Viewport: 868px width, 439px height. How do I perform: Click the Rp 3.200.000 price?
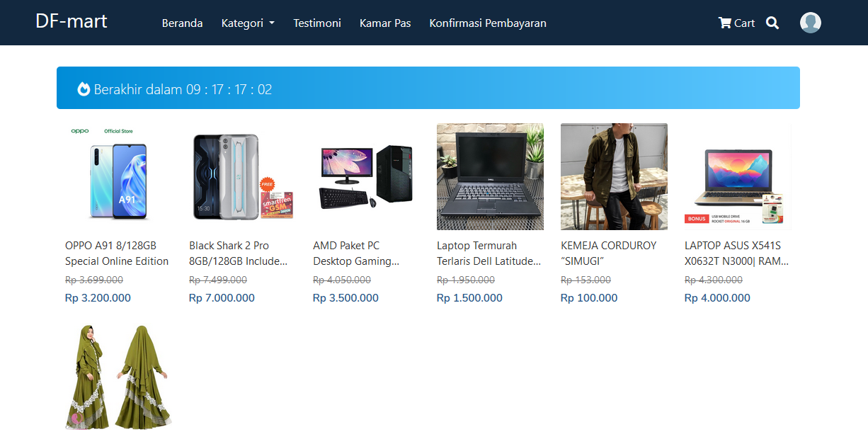tap(98, 298)
